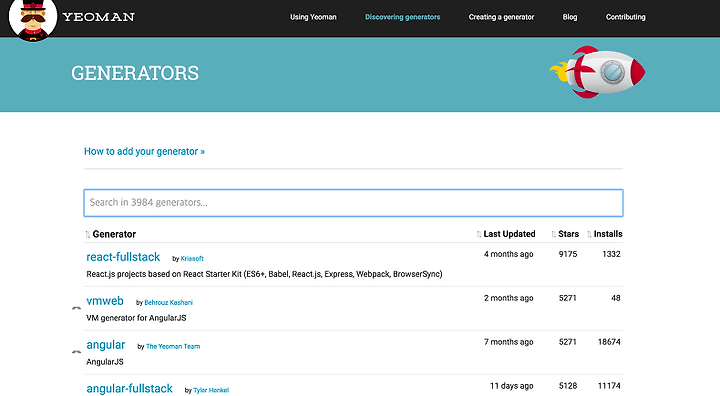The width and height of the screenshot is (720, 396).
Task: Click install count 48 for vmweb
Action: (x=616, y=298)
